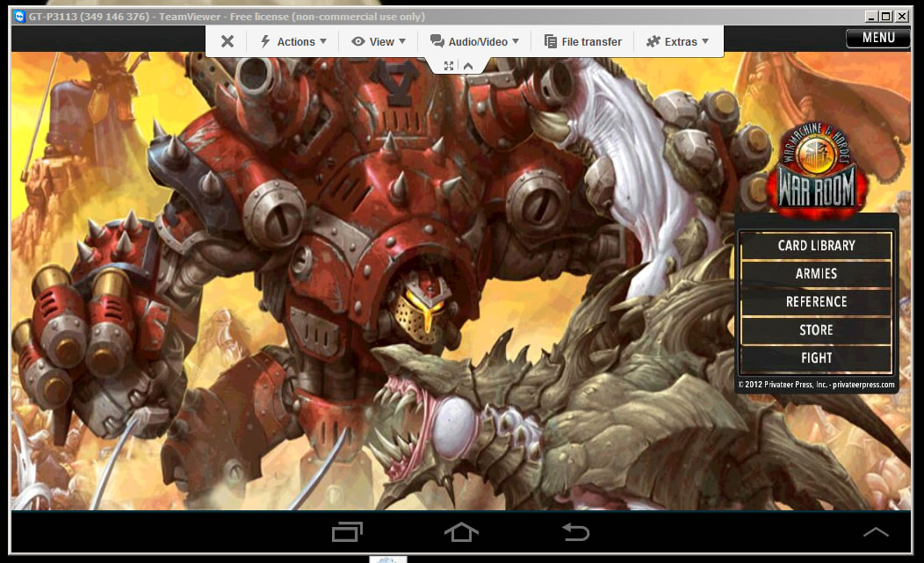Collapse the TeamViewer toolbar with chevron

(x=468, y=66)
